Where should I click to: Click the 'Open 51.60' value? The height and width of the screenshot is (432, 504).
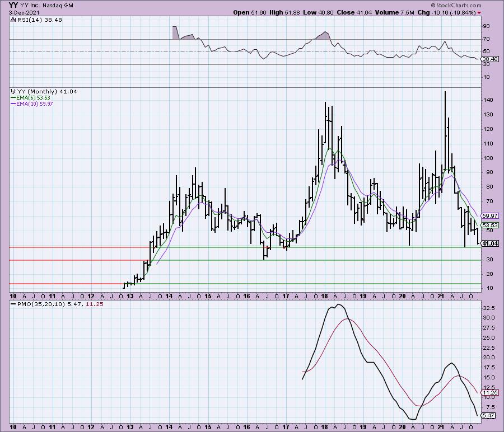250,12
